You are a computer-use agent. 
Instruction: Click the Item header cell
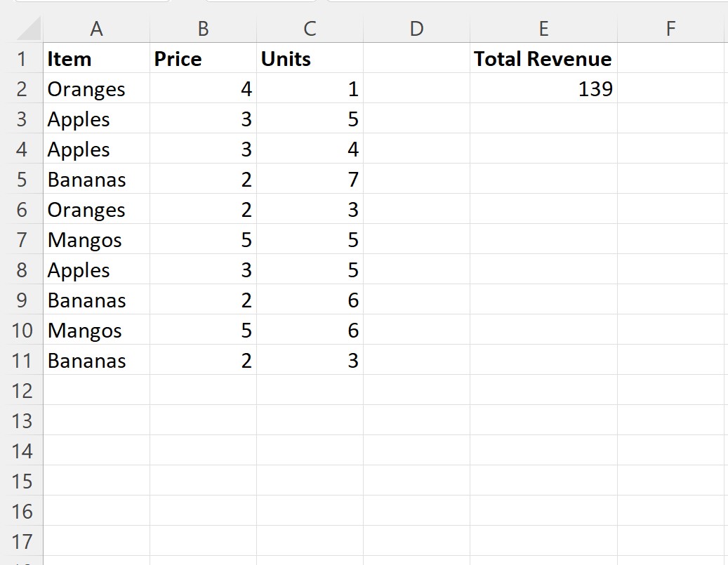pyautogui.click(x=97, y=58)
